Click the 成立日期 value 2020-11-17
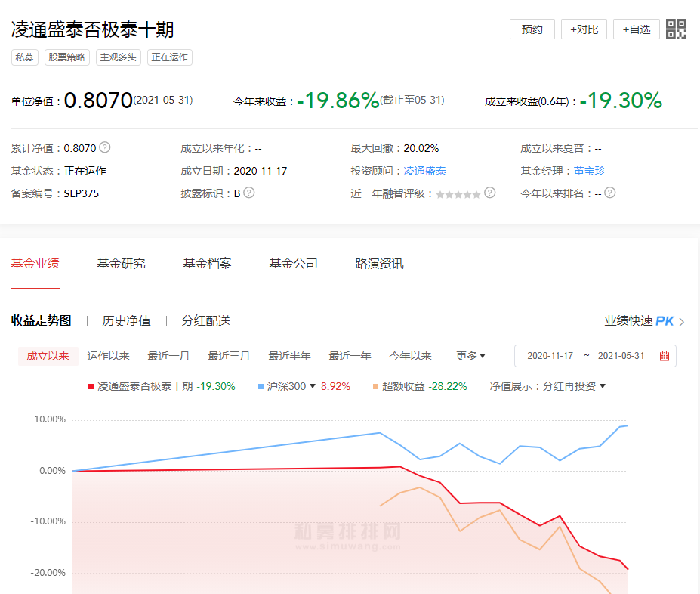Screen dimensions: 700x594 [261, 171]
